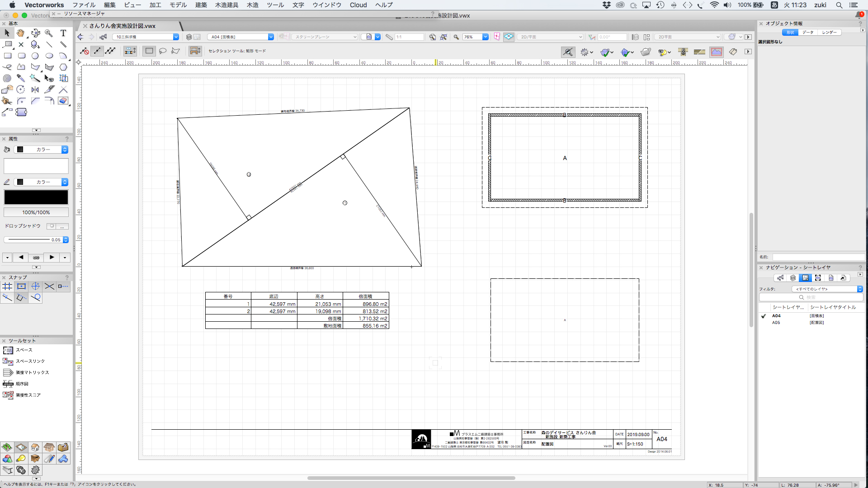Click the black pen color swatch
This screenshot has height=488, width=868.
[36, 197]
